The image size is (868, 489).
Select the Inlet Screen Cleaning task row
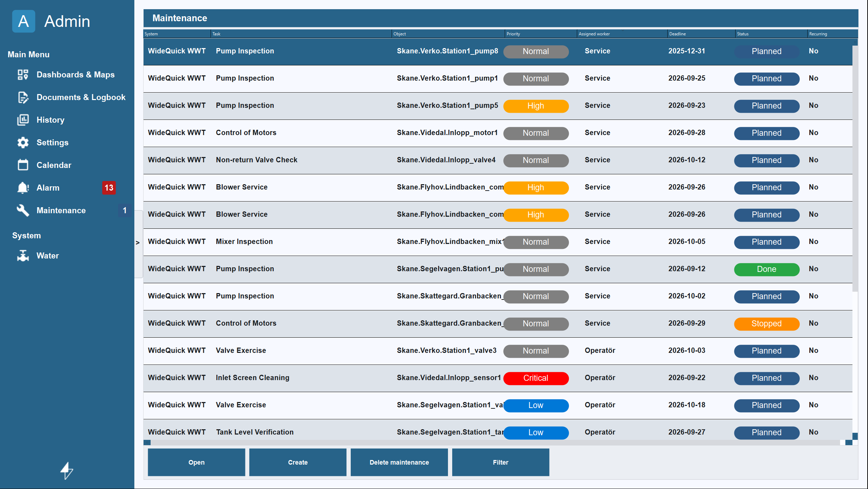498,378
